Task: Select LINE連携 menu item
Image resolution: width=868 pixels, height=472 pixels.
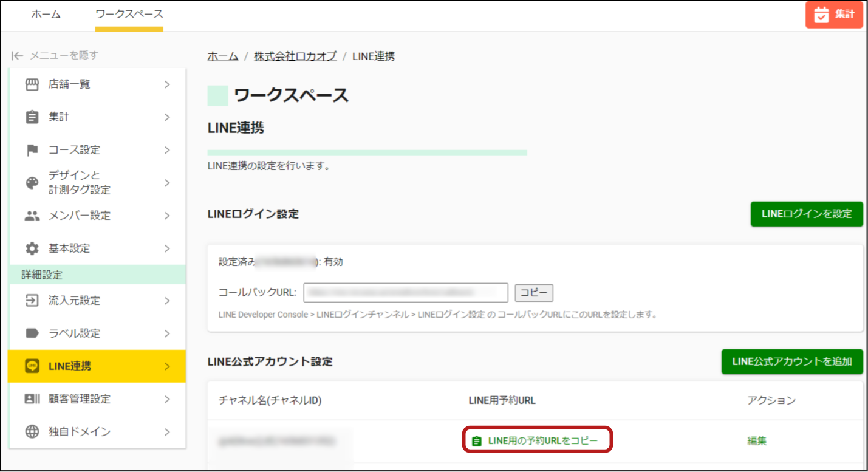Action: [97, 366]
